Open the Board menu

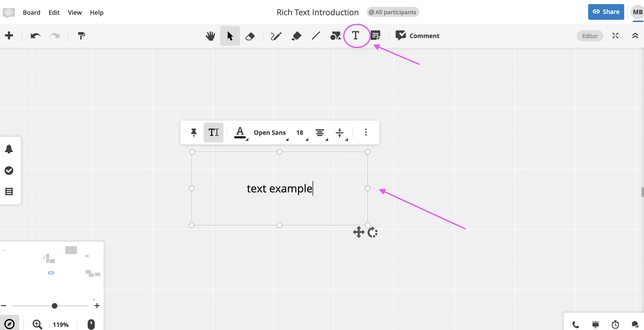tap(31, 12)
